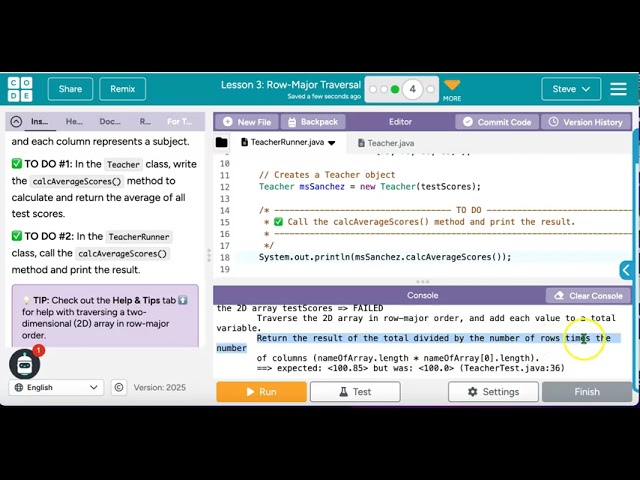Viewport: 640px width, 480px height.
Task: Click the file browser folder icon
Action: click(222, 143)
